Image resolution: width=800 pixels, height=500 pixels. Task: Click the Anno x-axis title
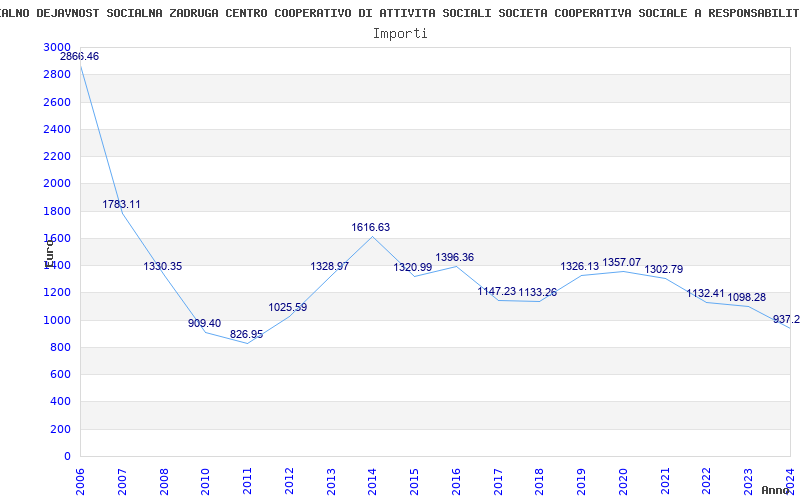(x=776, y=490)
